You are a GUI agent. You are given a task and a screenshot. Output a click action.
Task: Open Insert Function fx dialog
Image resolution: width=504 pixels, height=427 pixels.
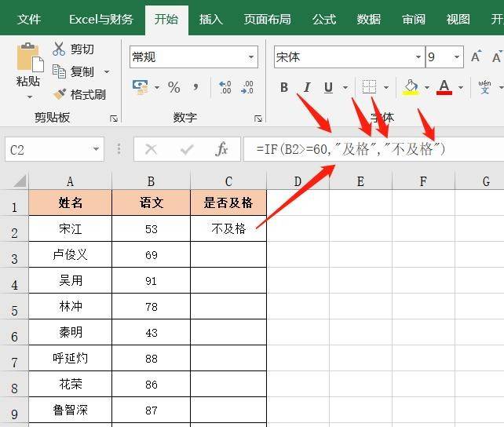tap(222, 149)
